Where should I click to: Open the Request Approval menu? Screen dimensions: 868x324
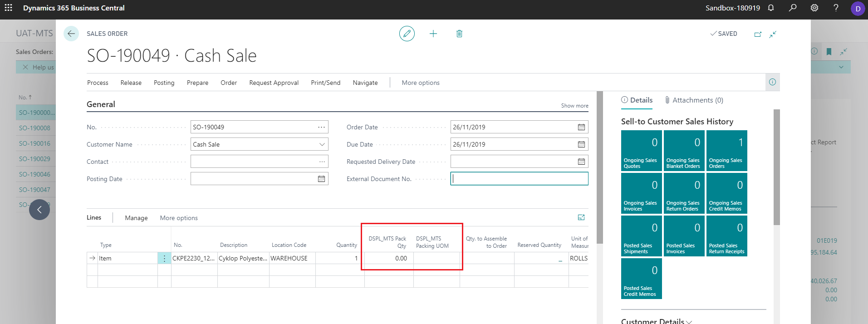pos(274,83)
